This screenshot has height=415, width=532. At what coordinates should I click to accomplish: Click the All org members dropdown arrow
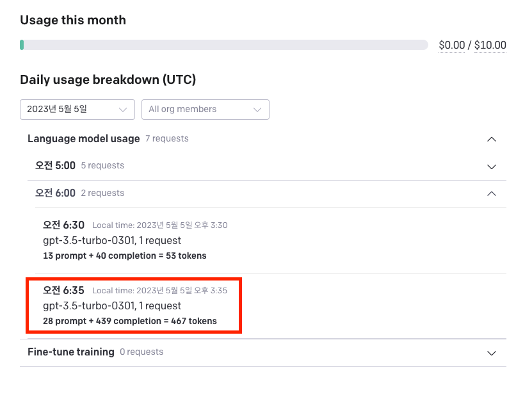(x=258, y=110)
